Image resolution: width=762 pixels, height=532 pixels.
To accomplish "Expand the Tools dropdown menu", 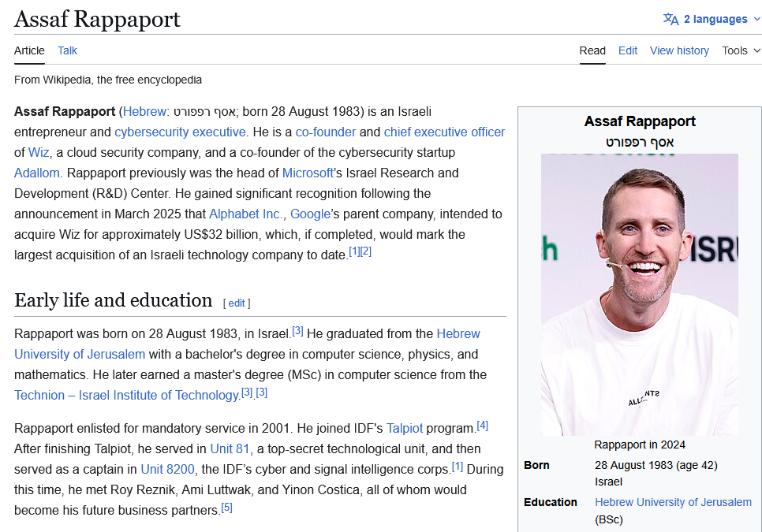I will 741,50.
